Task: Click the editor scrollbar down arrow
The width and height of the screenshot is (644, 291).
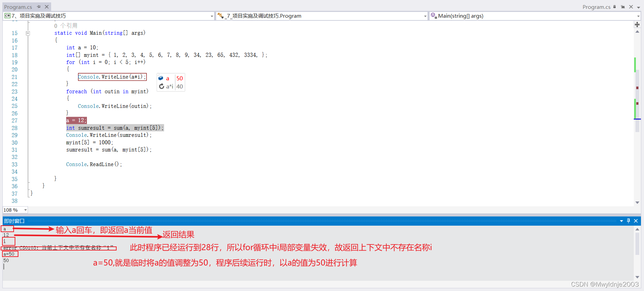Action: tap(637, 203)
